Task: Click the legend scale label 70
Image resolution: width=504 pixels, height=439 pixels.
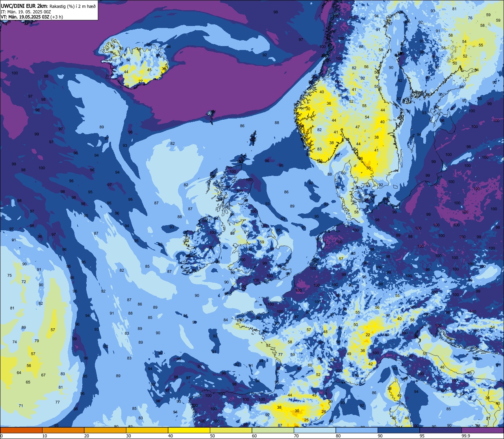Action: 296,436
